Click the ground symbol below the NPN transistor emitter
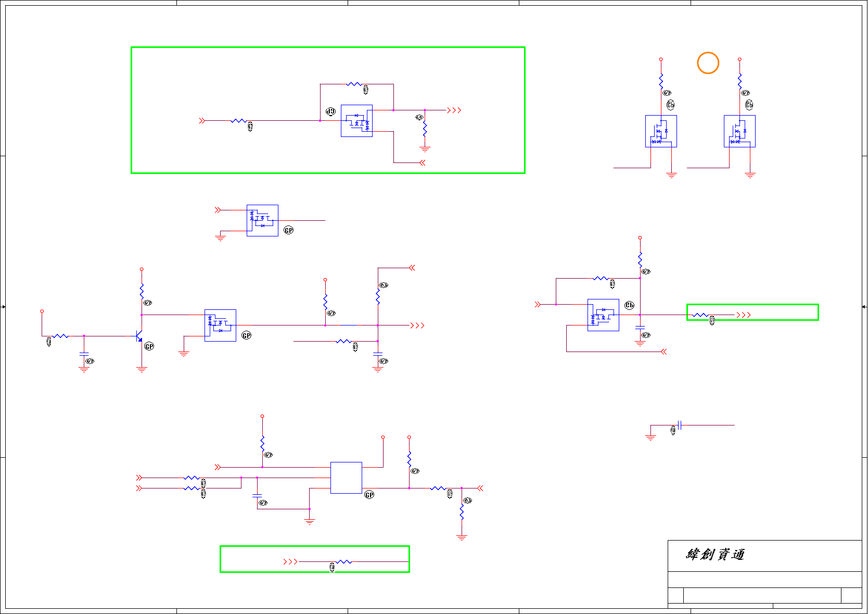 [142, 370]
